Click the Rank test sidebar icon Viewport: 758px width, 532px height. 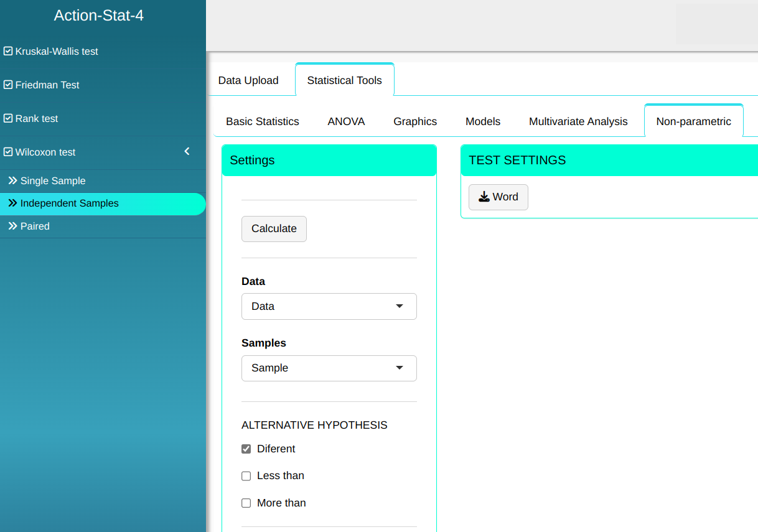8,119
